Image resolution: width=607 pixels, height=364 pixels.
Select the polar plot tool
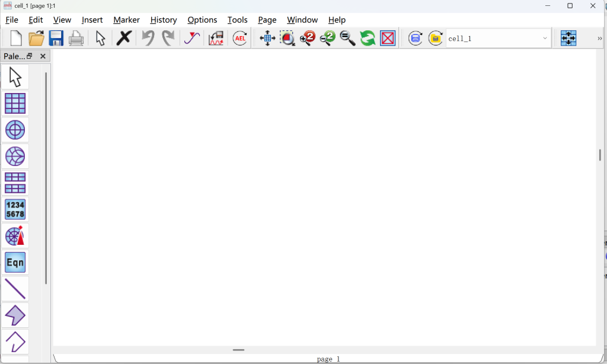(x=15, y=130)
